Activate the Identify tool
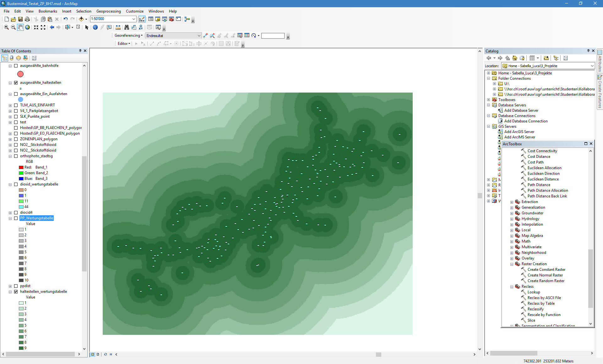603x364 pixels. pyautogui.click(x=95, y=27)
